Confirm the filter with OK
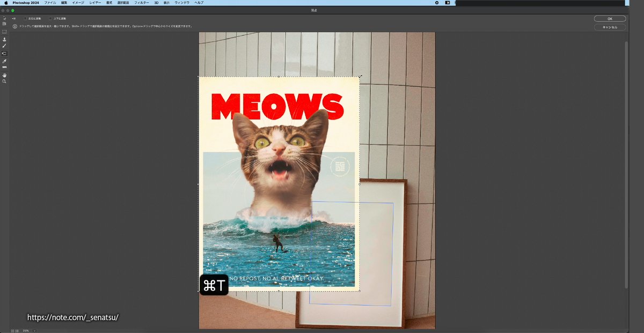644x333 pixels. [610, 19]
